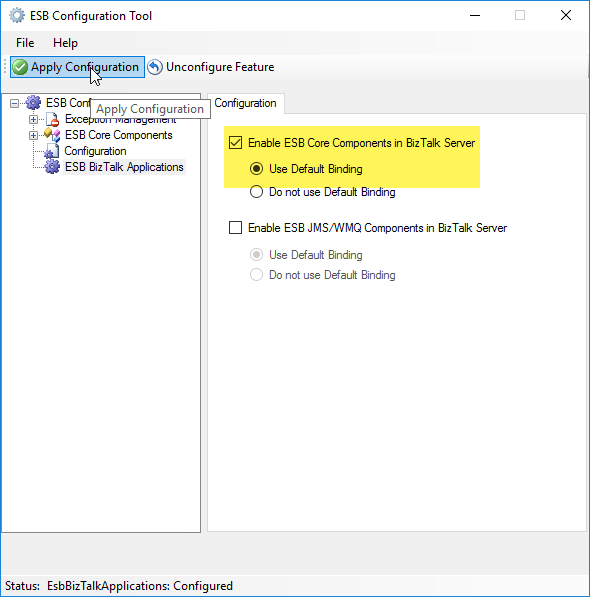This screenshot has height=597, width=590.
Task: Select ESB BizTalk Applications tree item
Action: click(124, 167)
